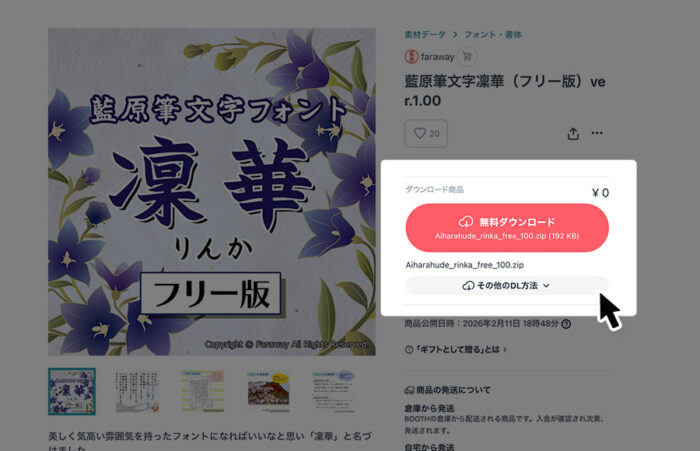Image resolution: width=700 pixels, height=451 pixels.
Task: Click the cloud icon on 無料ダウンロード button
Action: 466,221
